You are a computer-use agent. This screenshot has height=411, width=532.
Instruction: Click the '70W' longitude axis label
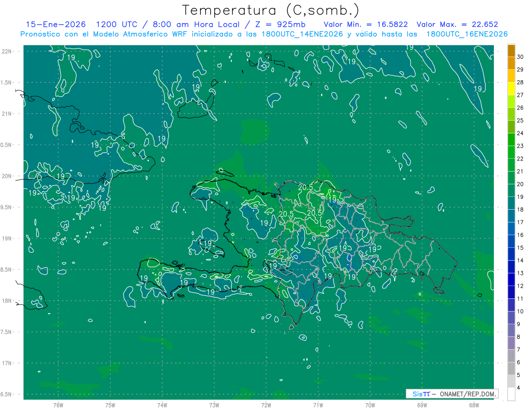tap(370, 405)
